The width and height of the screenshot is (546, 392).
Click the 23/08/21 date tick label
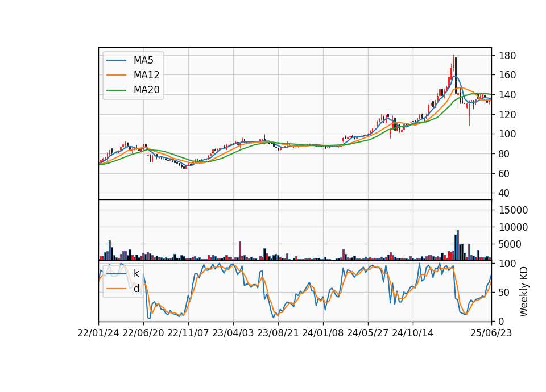(278, 333)
